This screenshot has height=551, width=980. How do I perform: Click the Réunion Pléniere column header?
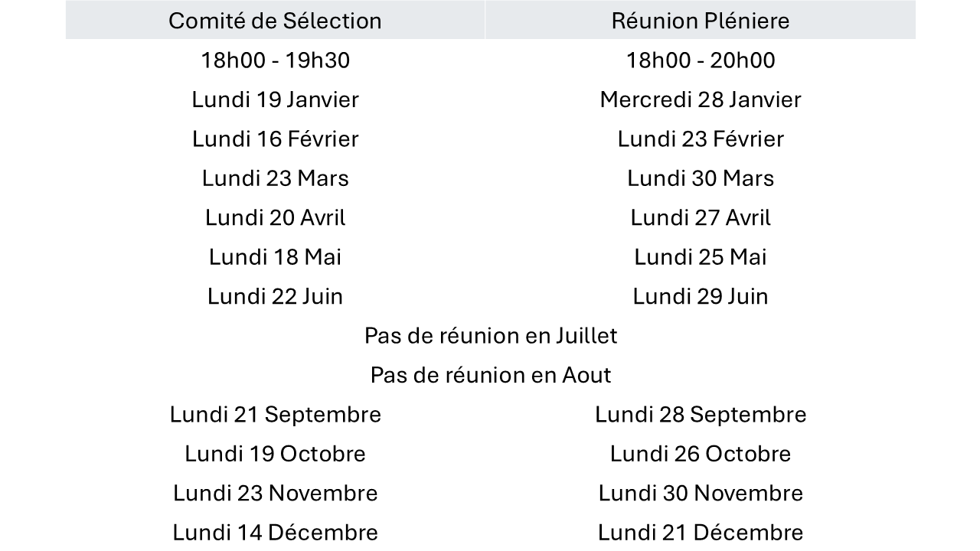click(x=700, y=21)
